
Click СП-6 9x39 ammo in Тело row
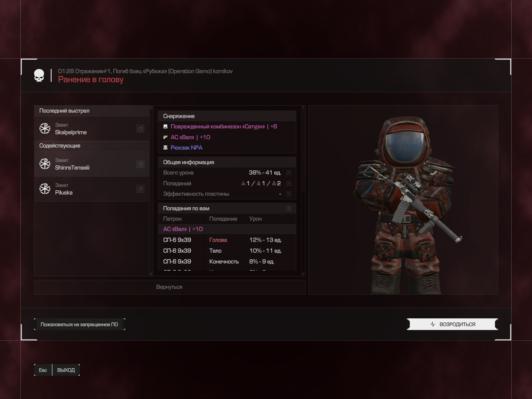pos(177,251)
